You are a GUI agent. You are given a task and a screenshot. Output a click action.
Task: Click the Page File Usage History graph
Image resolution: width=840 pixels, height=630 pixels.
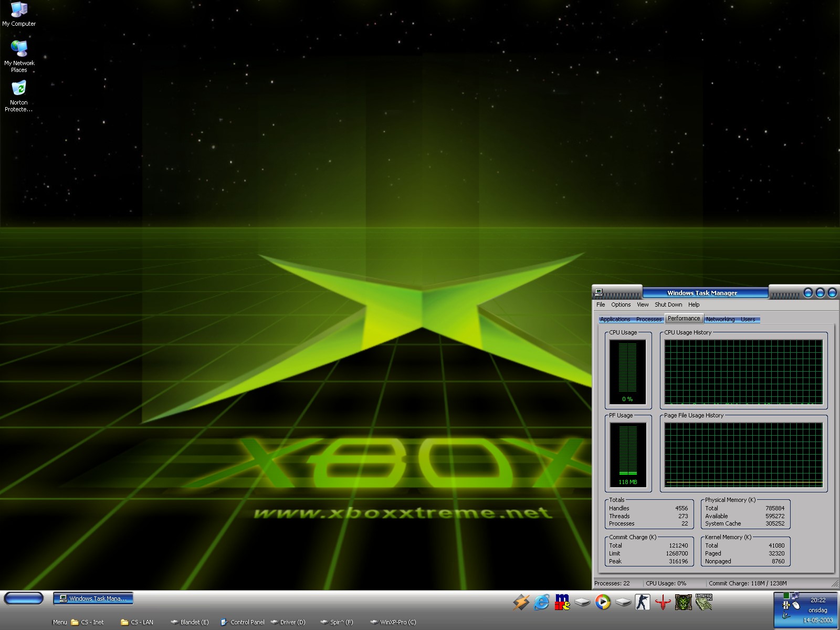point(743,455)
